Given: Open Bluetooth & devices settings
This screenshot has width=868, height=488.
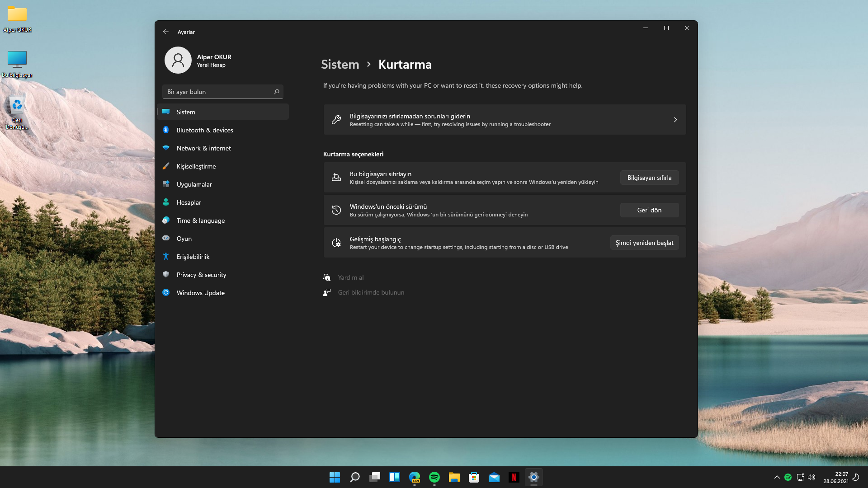Looking at the screenshot, I should tap(204, 130).
